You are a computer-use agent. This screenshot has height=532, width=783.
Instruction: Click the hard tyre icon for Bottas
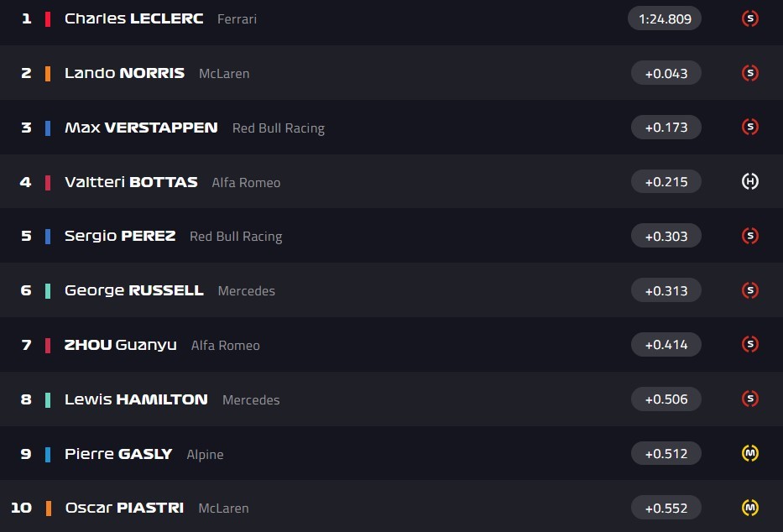point(750,181)
